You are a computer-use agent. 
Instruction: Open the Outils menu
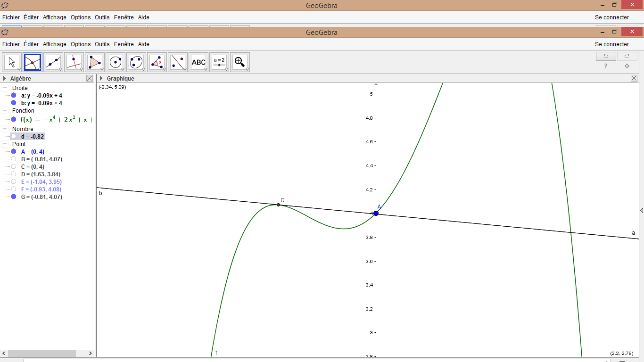pyautogui.click(x=102, y=44)
